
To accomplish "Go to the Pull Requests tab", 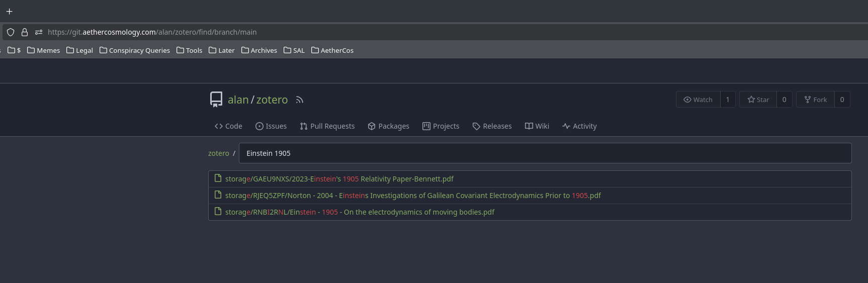I will pyautogui.click(x=327, y=126).
